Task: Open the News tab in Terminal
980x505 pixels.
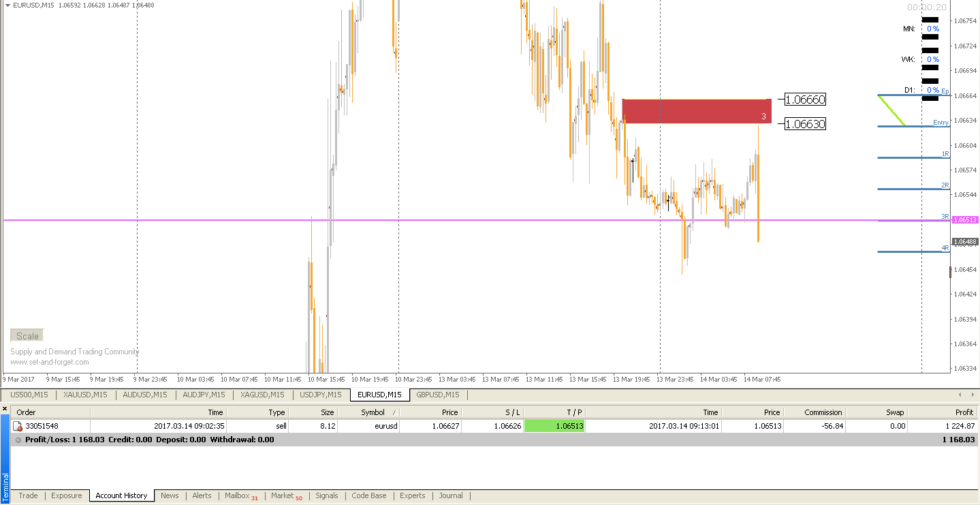Action: (170, 495)
